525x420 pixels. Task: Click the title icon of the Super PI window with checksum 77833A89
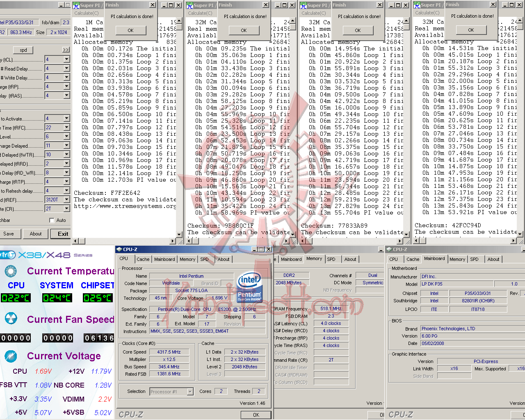(303, 5)
